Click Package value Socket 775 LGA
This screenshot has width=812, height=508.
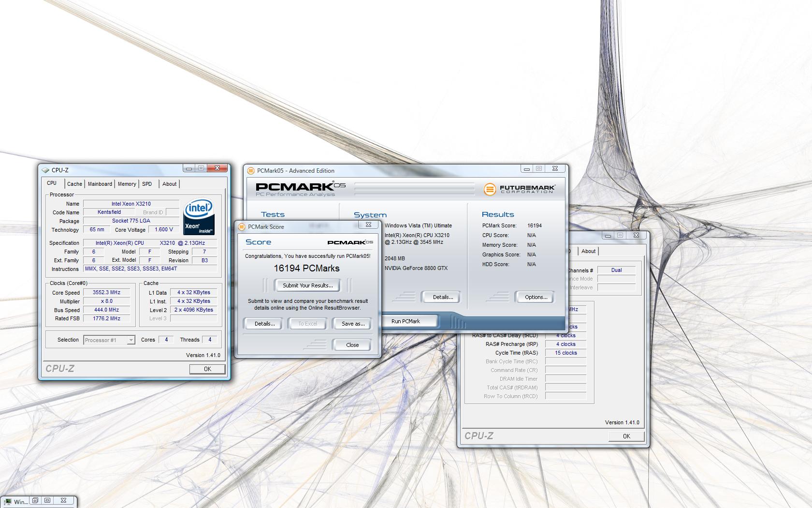click(x=131, y=221)
